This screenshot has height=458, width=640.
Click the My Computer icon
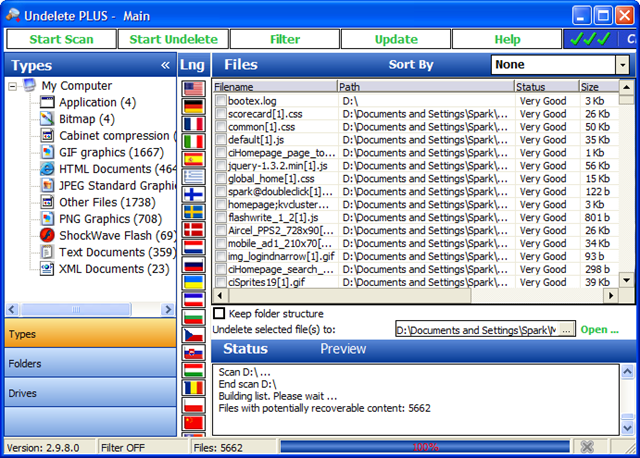(29, 85)
